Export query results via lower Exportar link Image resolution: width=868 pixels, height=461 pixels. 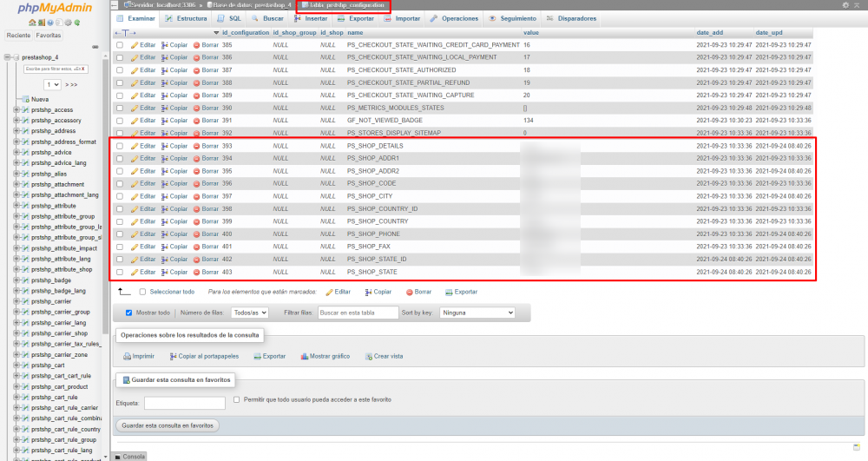(x=270, y=357)
